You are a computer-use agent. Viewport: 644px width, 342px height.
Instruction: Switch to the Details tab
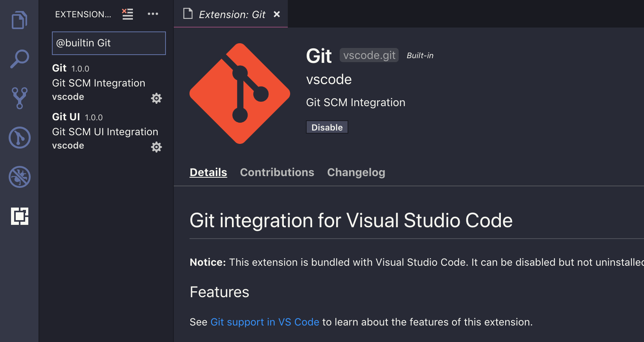[x=208, y=172]
